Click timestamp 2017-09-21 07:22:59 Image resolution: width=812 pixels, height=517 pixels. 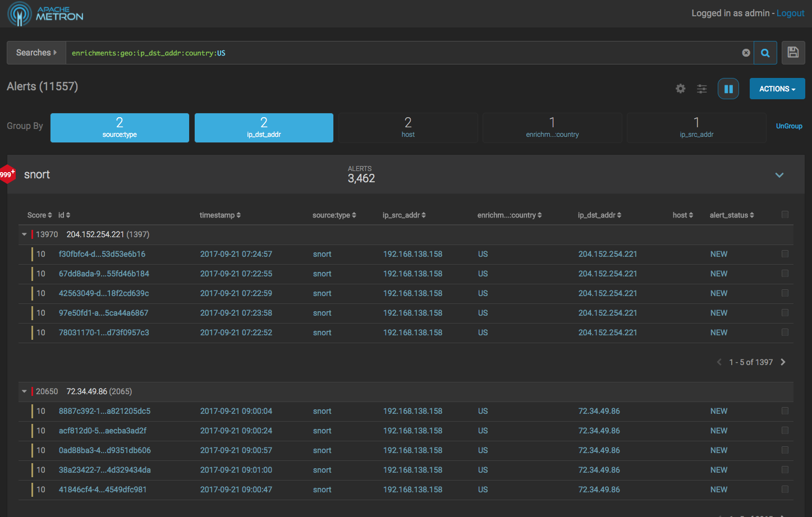(236, 293)
